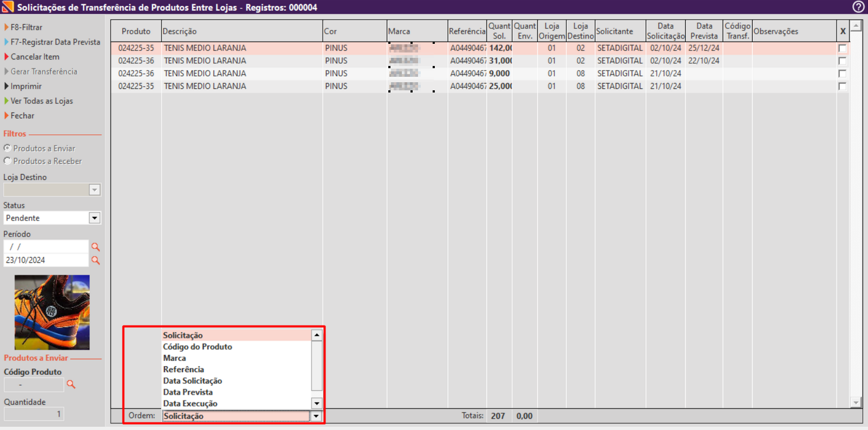Screen dimensions: 868x430
Task: Click the Quantidade input field
Action: pos(34,414)
